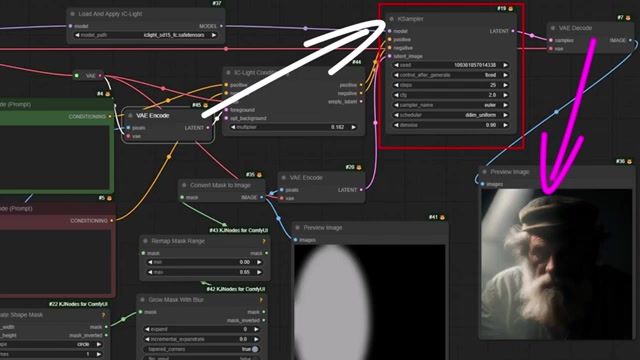Click the empty_latent output socket
The width and height of the screenshot is (640, 360).
click(361, 102)
